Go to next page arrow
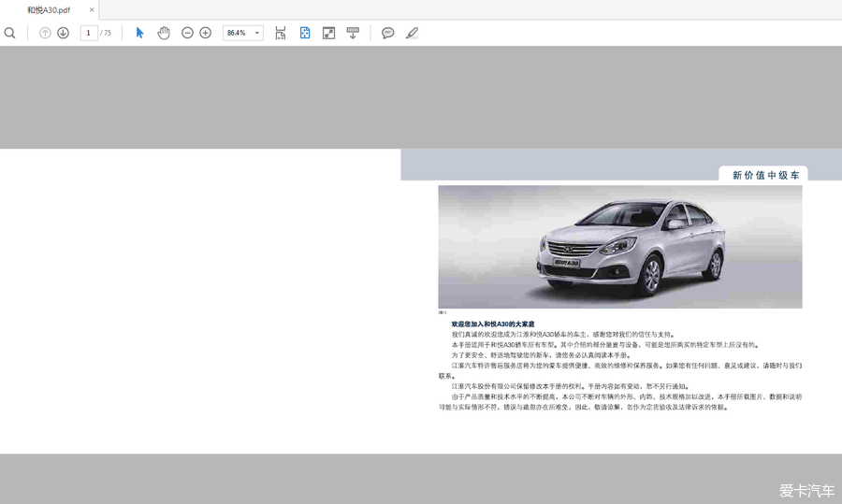Image resolution: width=842 pixels, height=504 pixels. point(64,34)
